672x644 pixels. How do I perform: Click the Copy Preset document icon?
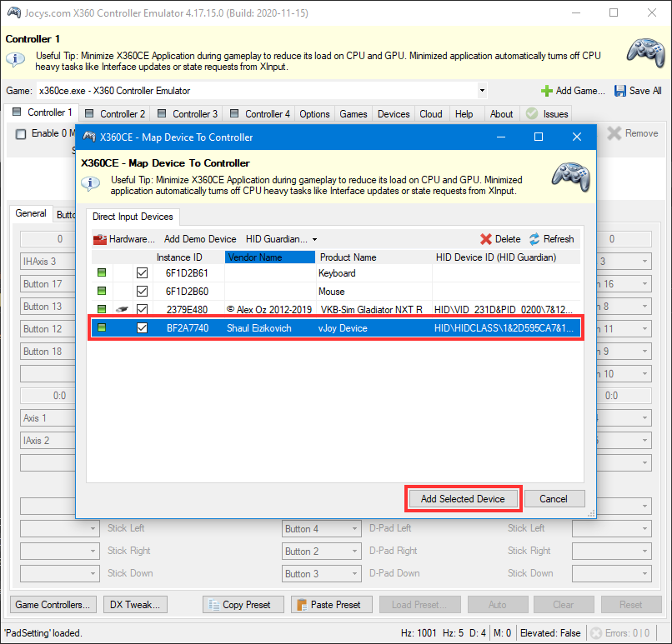pyautogui.click(x=213, y=605)
